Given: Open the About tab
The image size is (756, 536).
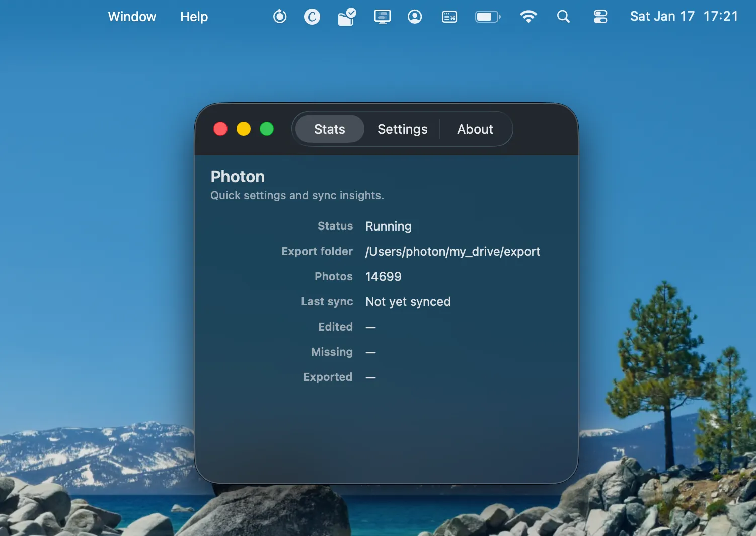Looking at the screenshot, I should coord(475,129).
